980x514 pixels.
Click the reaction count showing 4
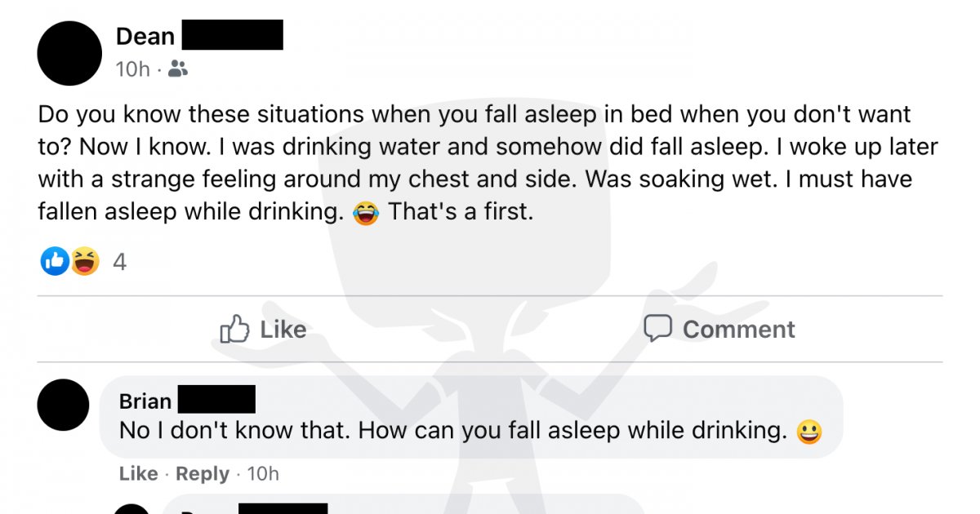[118, 261]
